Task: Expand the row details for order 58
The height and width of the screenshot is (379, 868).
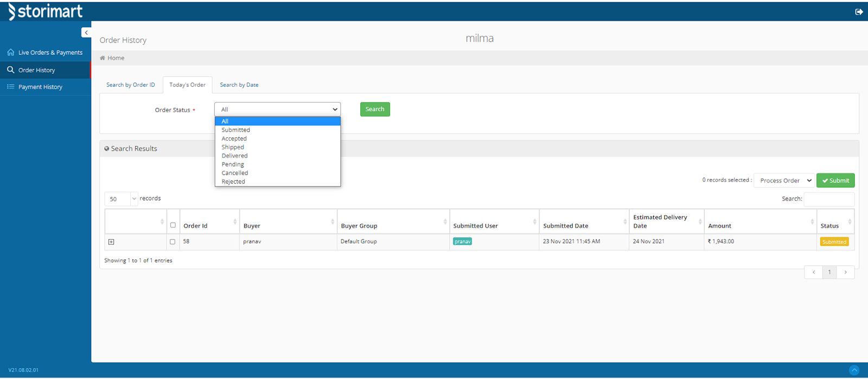Action: (x=111, y=242)
